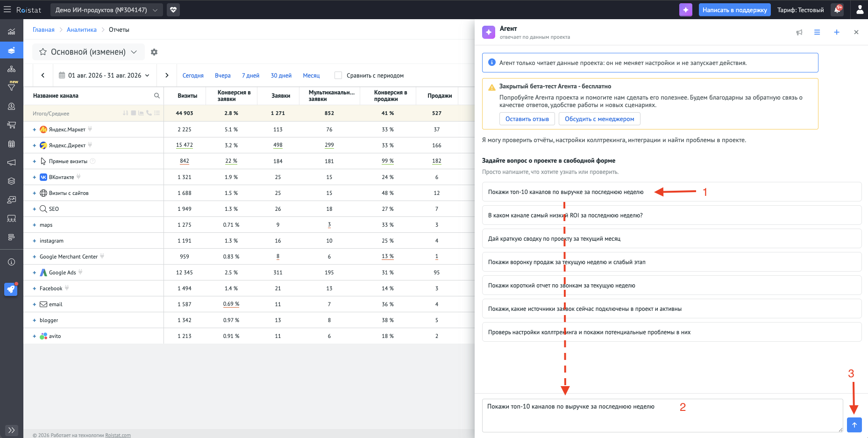
Task: Click the Оставить отзыв button
Action: [527, 119]
